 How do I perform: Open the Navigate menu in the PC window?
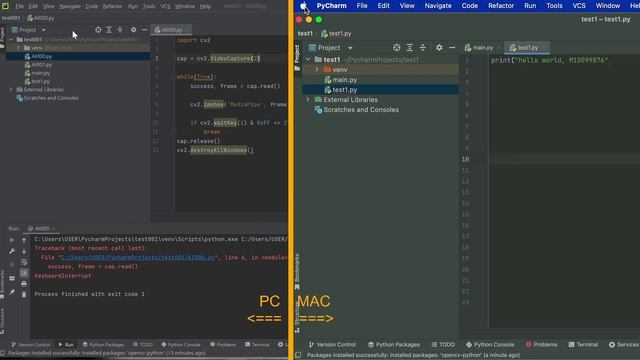[x=70, y=6]
